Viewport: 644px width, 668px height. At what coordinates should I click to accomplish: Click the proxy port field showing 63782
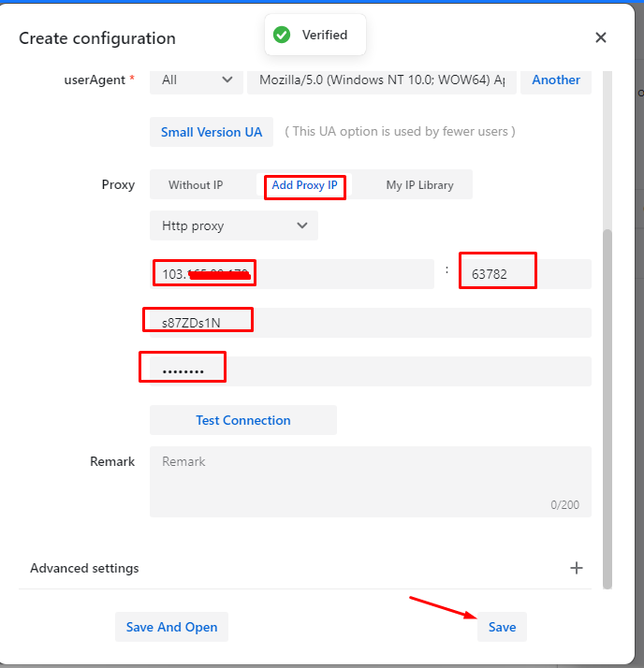click(524, 274)
